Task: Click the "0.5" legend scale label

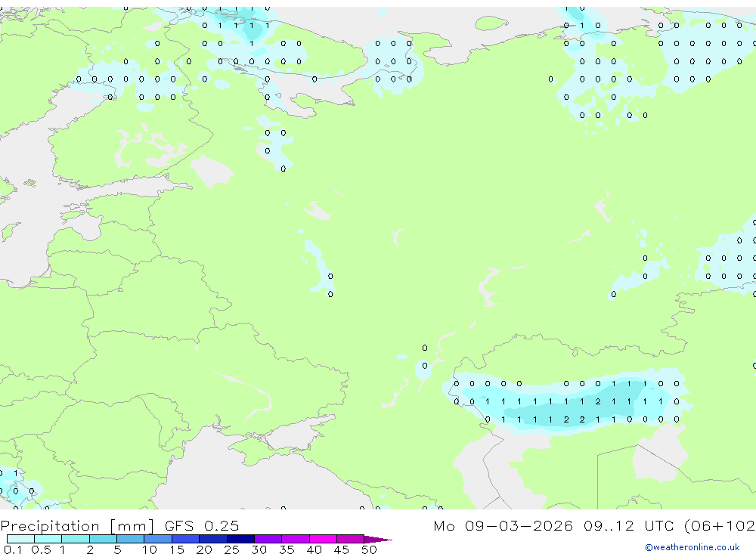Action: (x=41, y=549)
